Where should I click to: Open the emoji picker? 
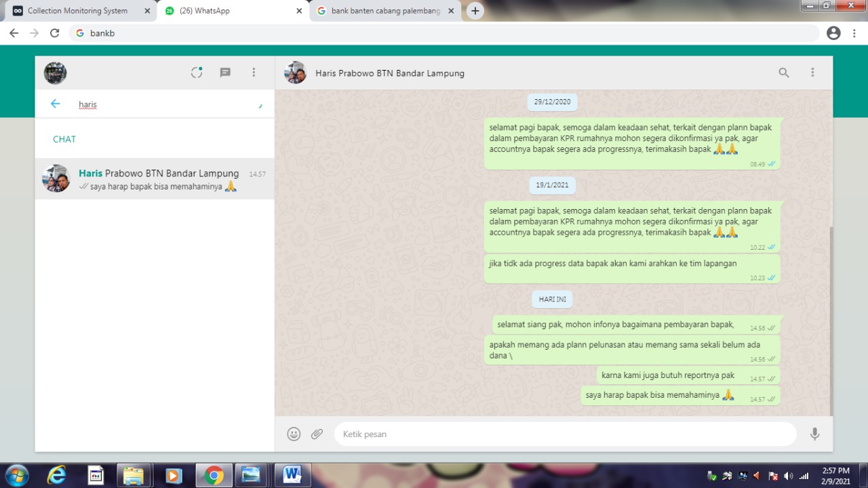pos(294,434)
